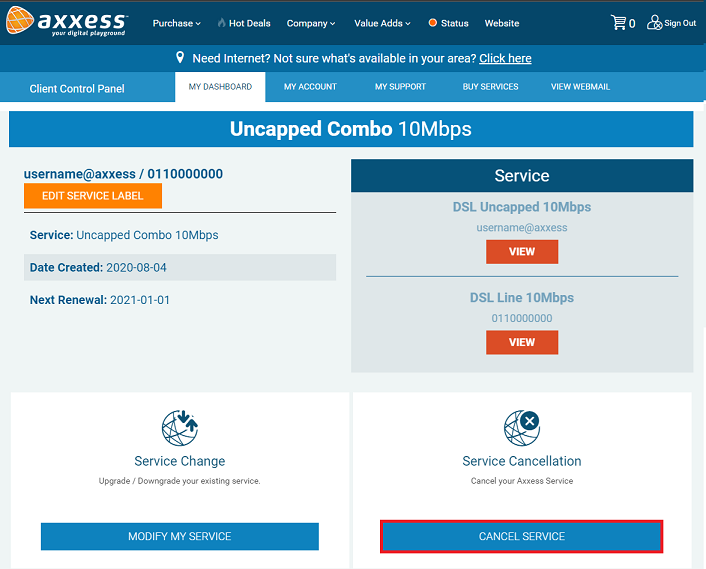Click the Service panel header
Screen dimensions: 706x569
click(x=522, y=176)
